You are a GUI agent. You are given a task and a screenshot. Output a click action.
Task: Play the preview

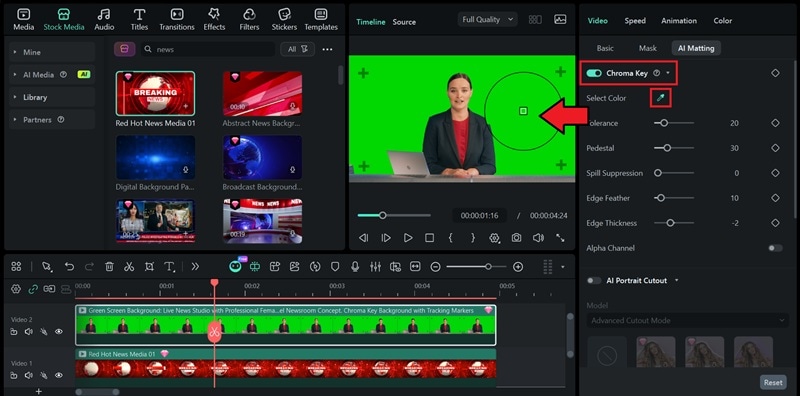[x=408, y=238]
